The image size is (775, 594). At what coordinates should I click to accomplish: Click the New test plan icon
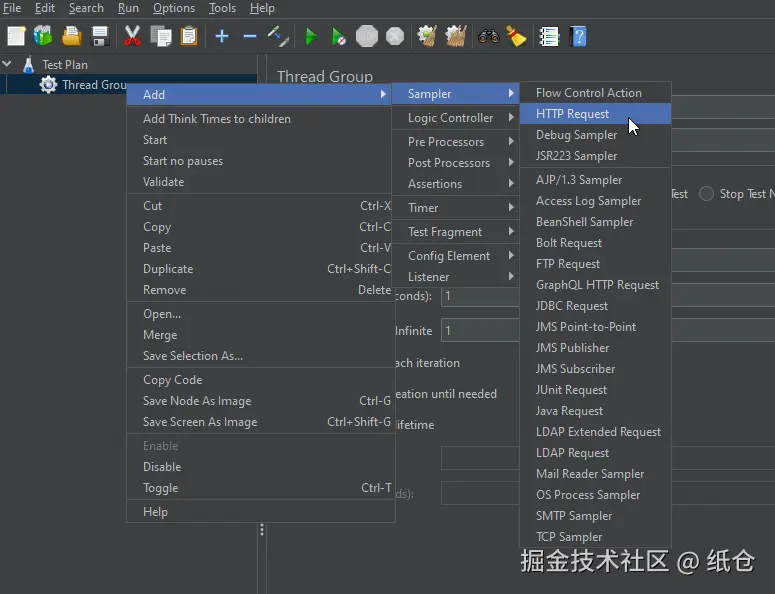click(x=16, y=36)
